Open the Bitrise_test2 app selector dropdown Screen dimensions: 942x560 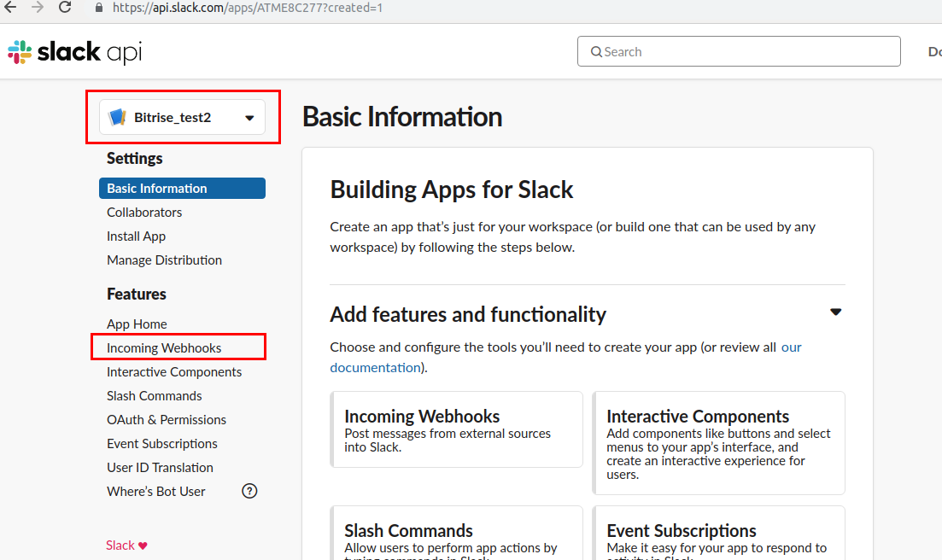coord(182,117)
